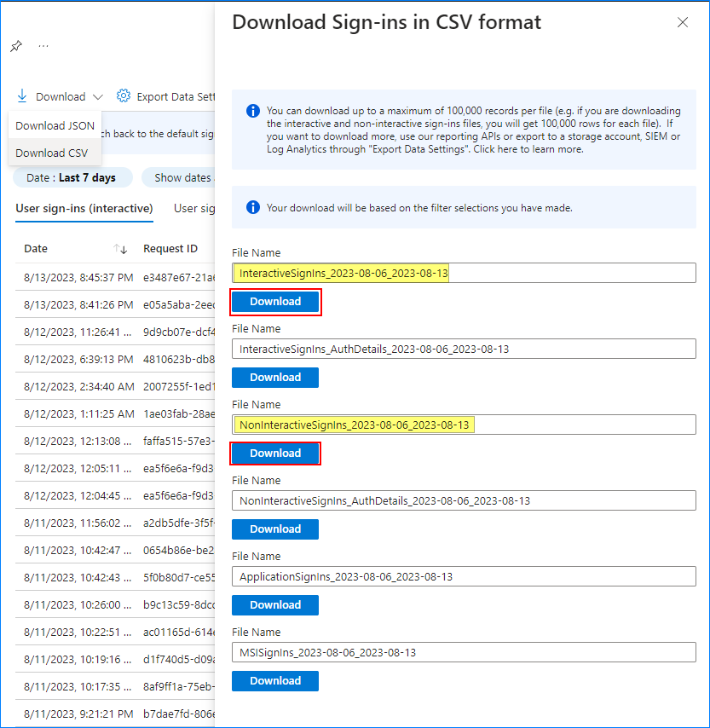Edit the MSISignIns file name field

click(464, 652)
